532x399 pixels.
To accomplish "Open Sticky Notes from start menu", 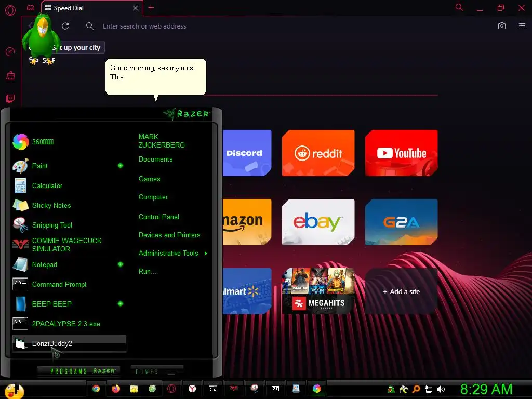I will (x=69, y=205).
